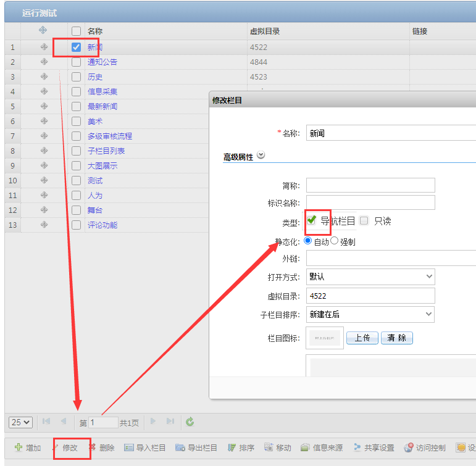Click the 增加 (add) plus icon
Screen dimensions: 476x466
point(19,447)
